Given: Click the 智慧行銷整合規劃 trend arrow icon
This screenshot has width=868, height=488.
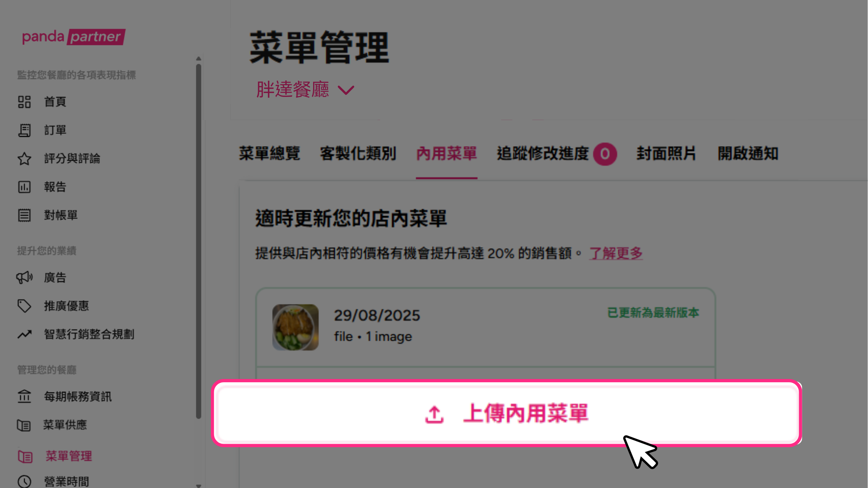Looking at the screenshot, I should [x=24, y=334].
